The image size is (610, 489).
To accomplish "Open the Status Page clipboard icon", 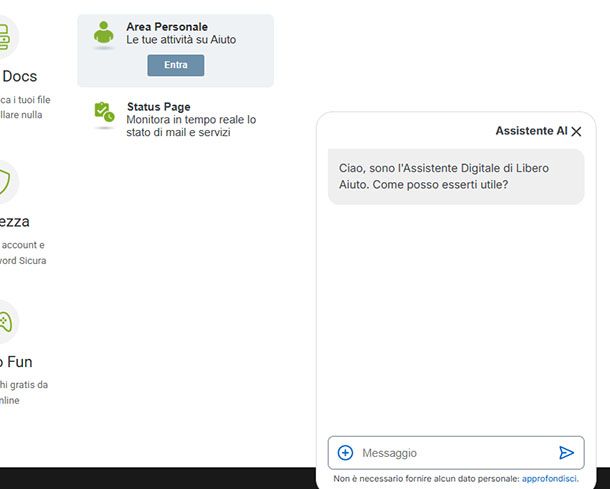I will 104,112.
